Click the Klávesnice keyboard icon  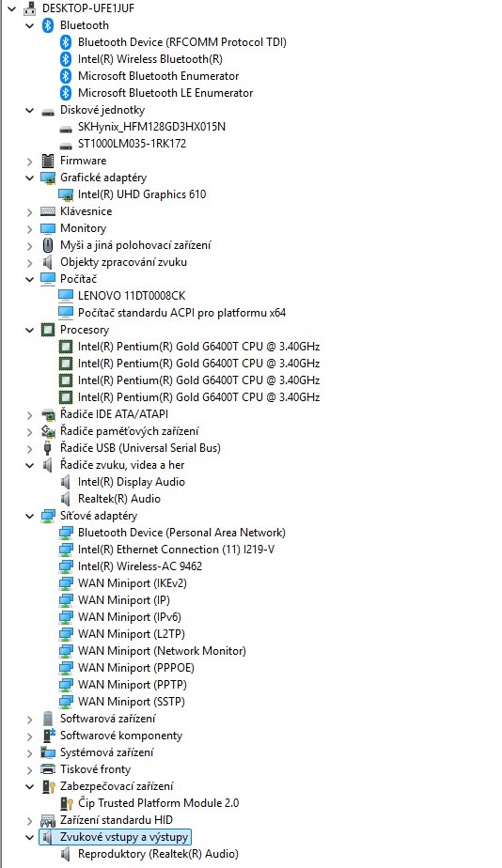[48, 211]
